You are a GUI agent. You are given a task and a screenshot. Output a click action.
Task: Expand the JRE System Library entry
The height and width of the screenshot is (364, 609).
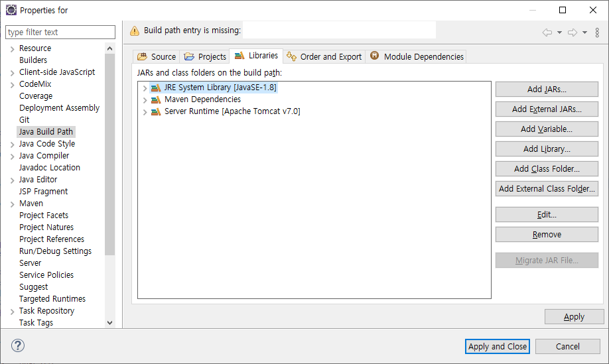pos(145,88)
